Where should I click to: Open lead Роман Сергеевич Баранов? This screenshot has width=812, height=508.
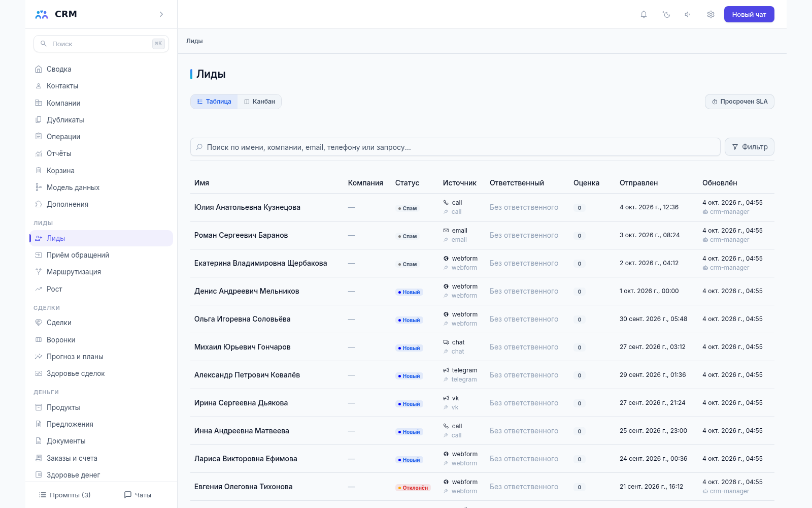[241, 235]
